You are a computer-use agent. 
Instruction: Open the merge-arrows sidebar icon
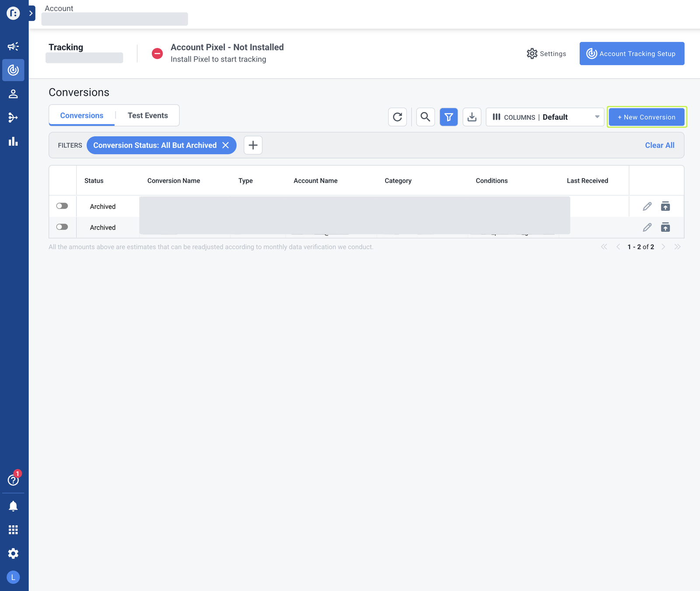13,117
